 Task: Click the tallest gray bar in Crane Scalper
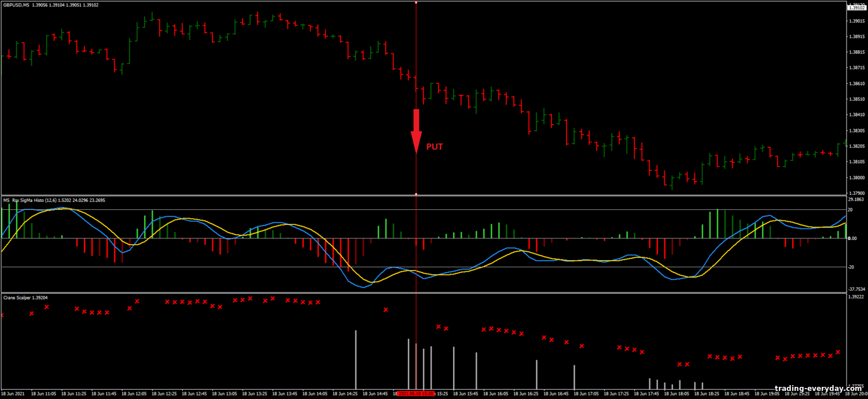click(x=355, y=359)
